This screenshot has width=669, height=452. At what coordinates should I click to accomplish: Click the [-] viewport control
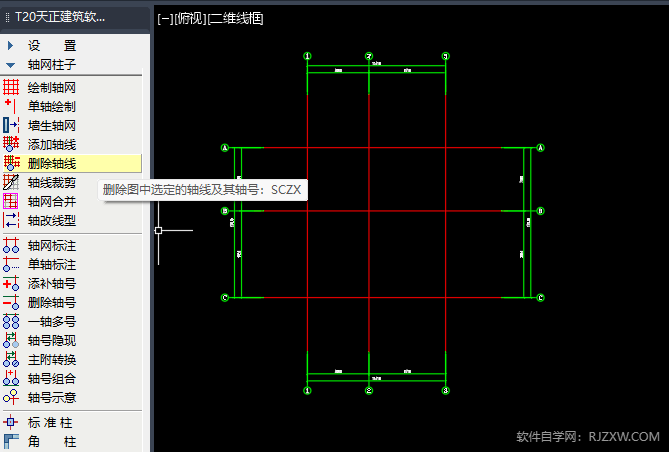pyautogui.click(x=165, y=19)
